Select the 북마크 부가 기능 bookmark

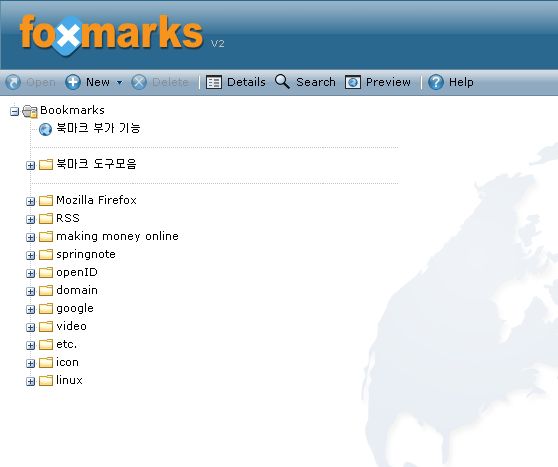click(x=98, y=128)
